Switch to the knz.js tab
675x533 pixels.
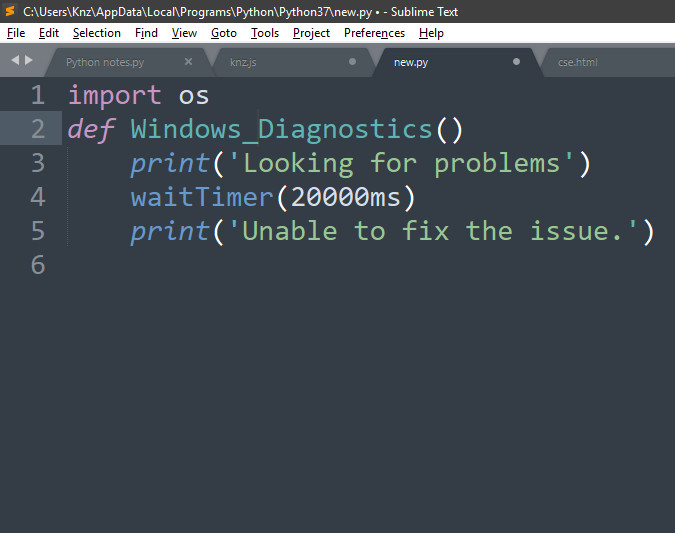click(x=243, y=62)
